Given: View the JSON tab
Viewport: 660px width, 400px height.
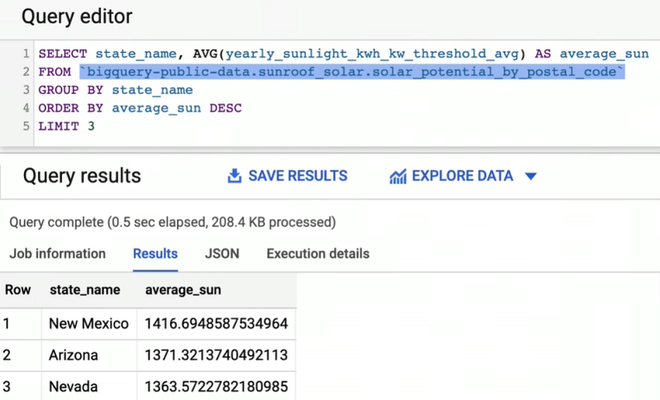Looking at the screenshot, I should click(x=222, y=254).
